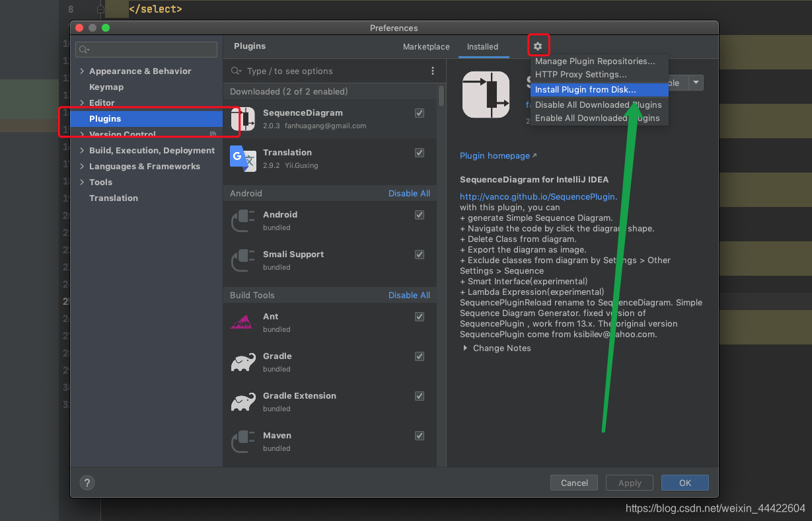This screenshot has width=812, height=521.
Task: Disable the Android plugin checkbox
Action: tap(420, 215)
